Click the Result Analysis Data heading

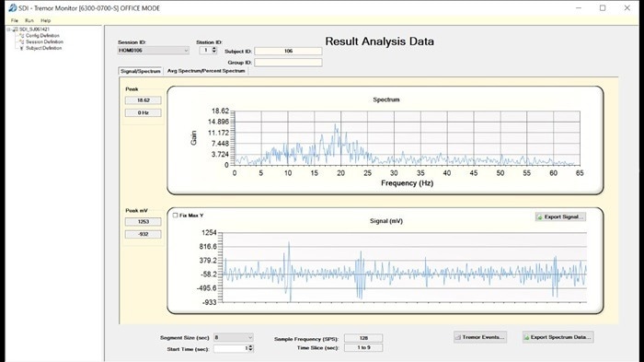click(x=379, y=41)
